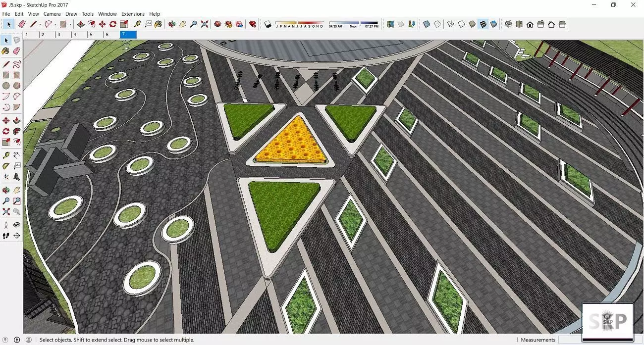Switch to scene tab 3
The image size is (644, 345).
coord(63,35)
